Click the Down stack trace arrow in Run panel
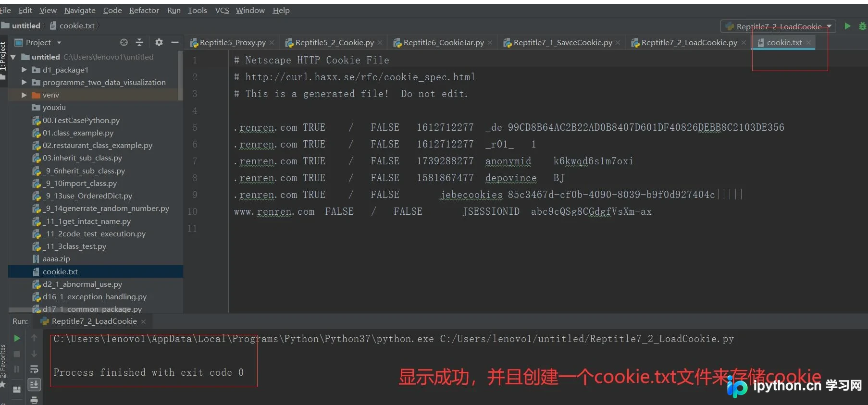Viewport: 868px width, 405px height. pos(34,354)
